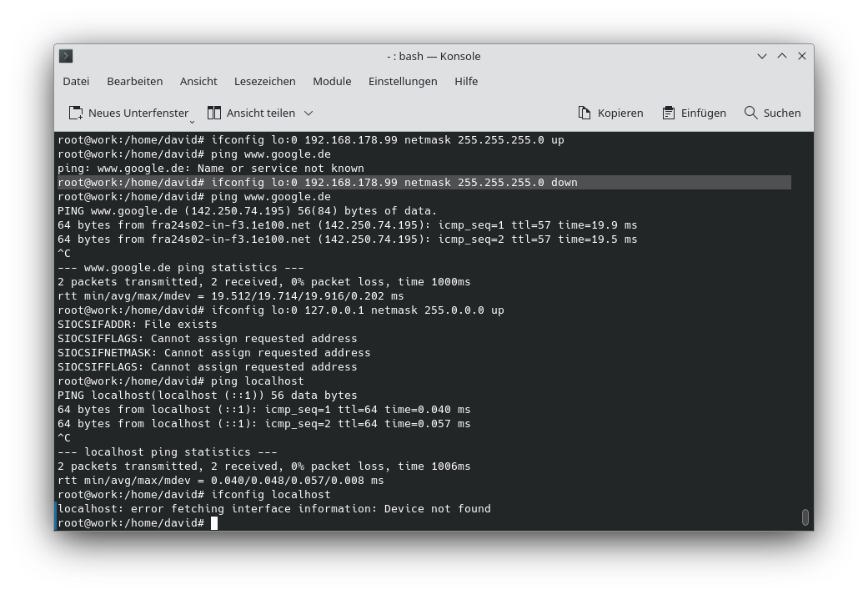868x595 pixels.
Task: Open the Datei menu
Action: pyautogui.click(x=76, y=81)
